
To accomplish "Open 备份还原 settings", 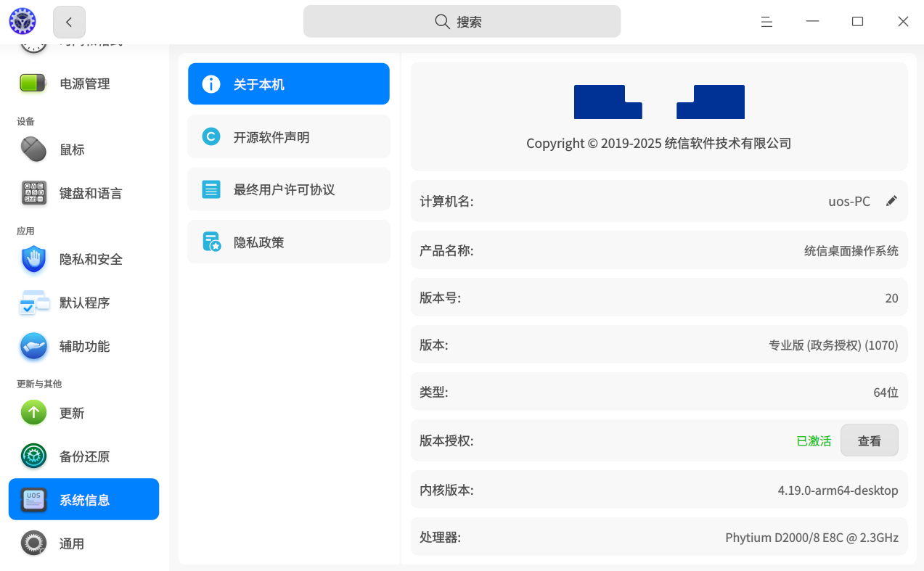I will tap(83, 456).
